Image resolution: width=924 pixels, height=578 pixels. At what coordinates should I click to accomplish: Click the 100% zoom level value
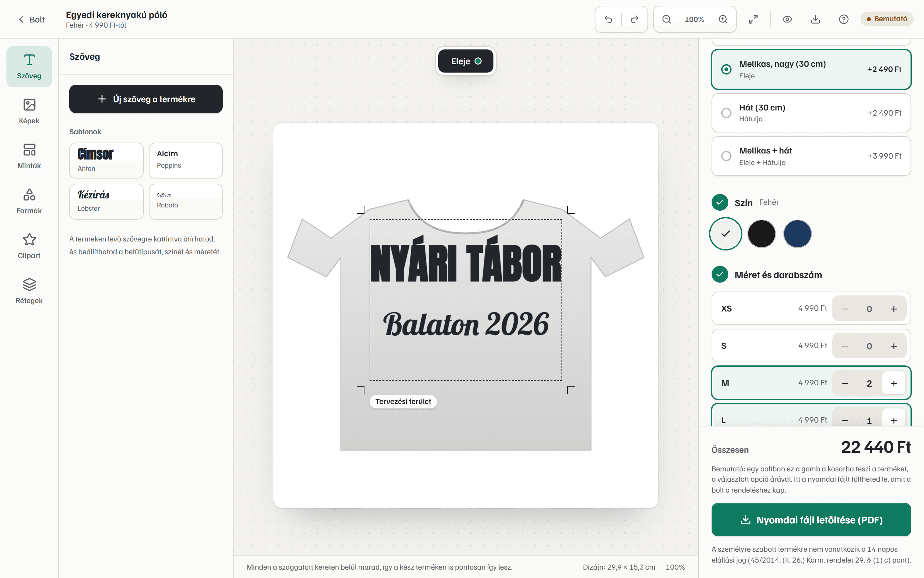coord(694,19)
